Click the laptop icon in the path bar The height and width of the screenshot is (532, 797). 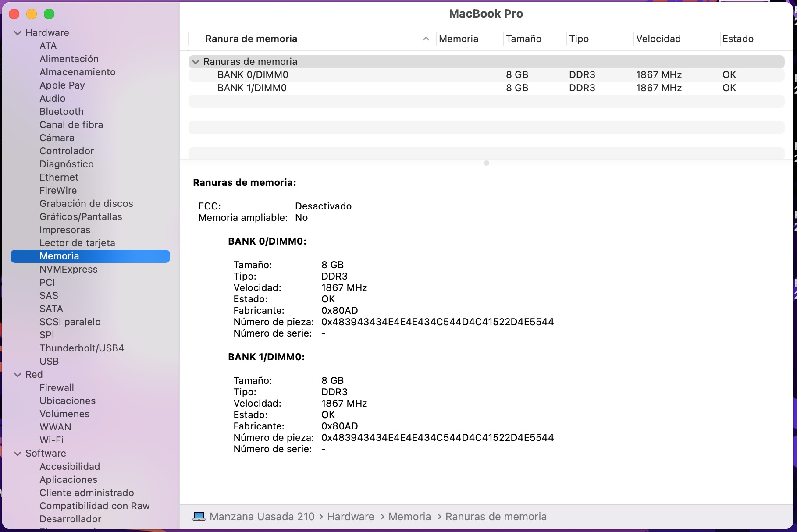click(199, 516)
